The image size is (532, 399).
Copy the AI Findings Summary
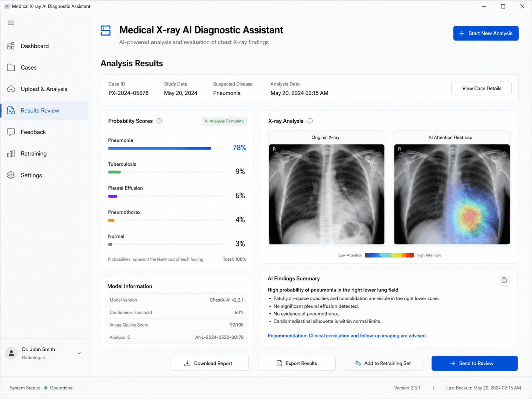504,280
